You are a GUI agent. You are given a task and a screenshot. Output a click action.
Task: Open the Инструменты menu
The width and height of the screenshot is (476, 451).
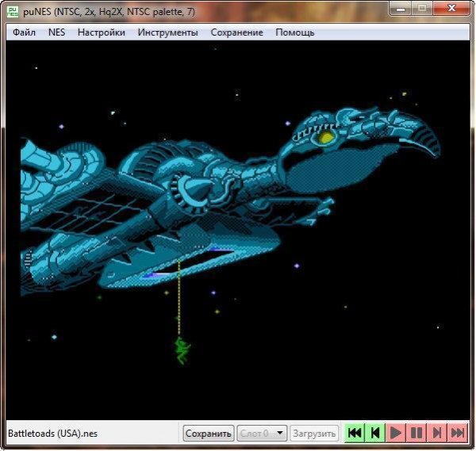coord(167,32)
